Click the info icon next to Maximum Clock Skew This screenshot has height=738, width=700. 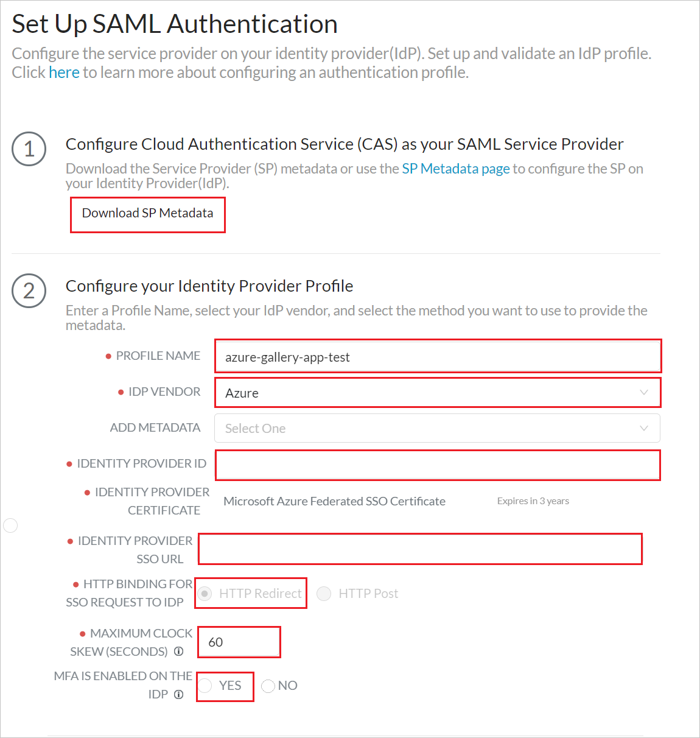(178, 651)
